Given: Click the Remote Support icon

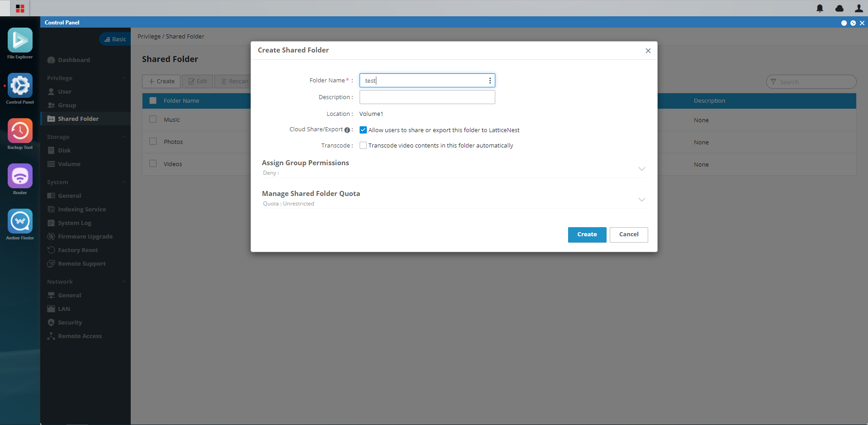Looking at the screenshot, I should coord(51,263).
